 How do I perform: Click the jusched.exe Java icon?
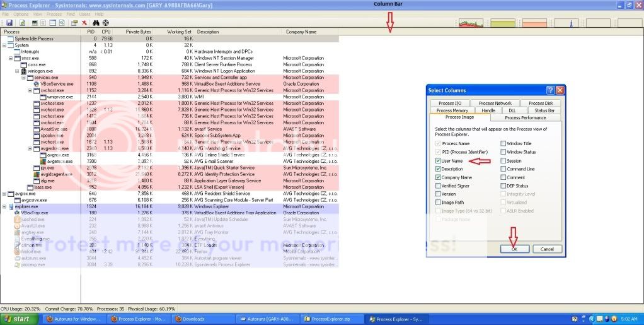[x=17, y=219]
